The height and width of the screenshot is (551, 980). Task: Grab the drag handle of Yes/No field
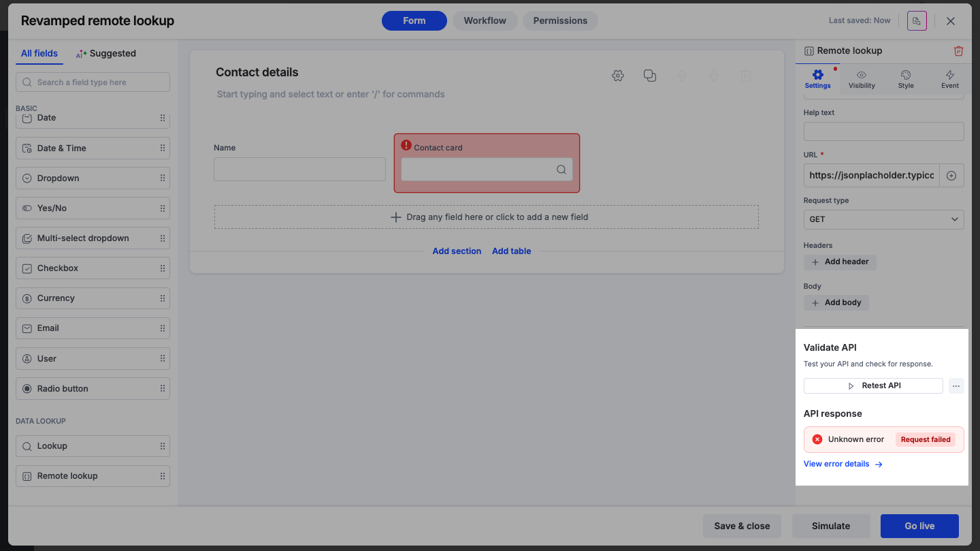coord(163,208)
